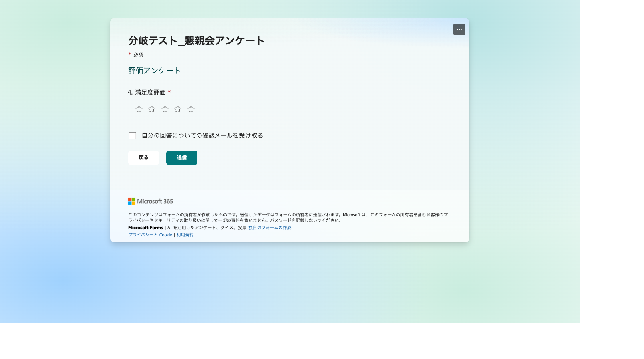Click the 戻る back button
This screenshot has width=644, height=359.
tap(143, 158)
